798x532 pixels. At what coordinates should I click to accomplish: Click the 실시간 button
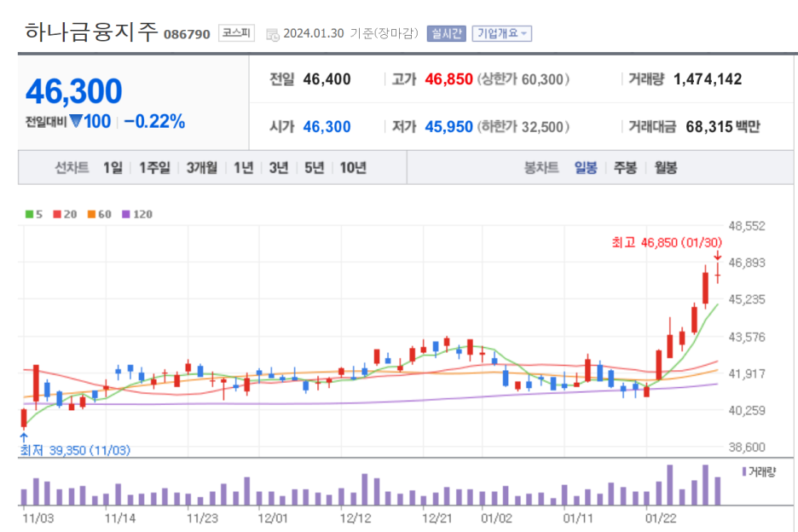coord(447,33)
